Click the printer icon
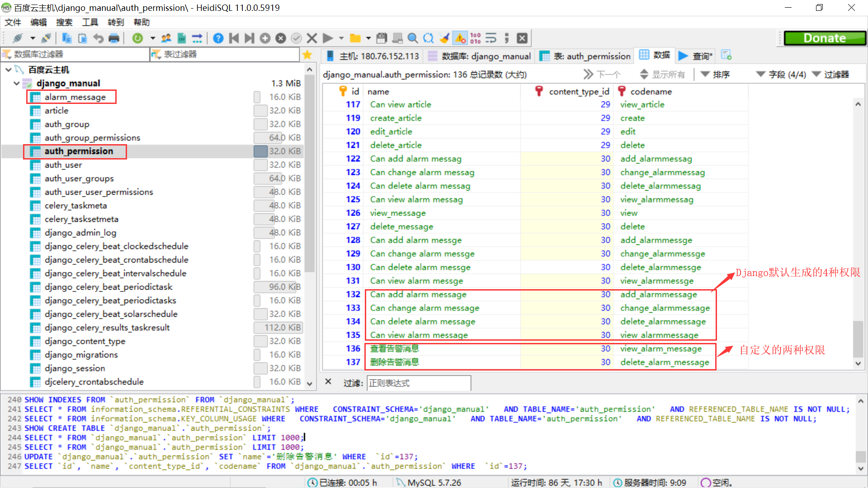This screenshot has height=488, width=868. click(114, 38)
